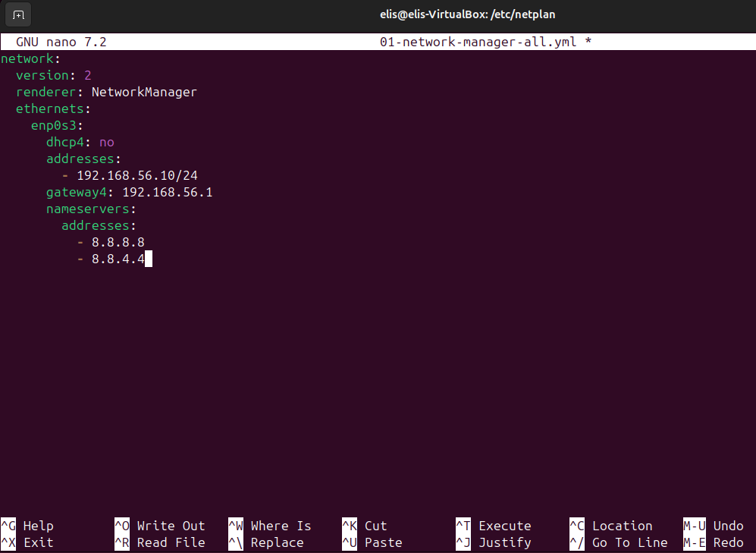Click the 8.8.8.8 nameserver entry
The width and height of the screenshot is (756, 553).
(x=118, y=242)
